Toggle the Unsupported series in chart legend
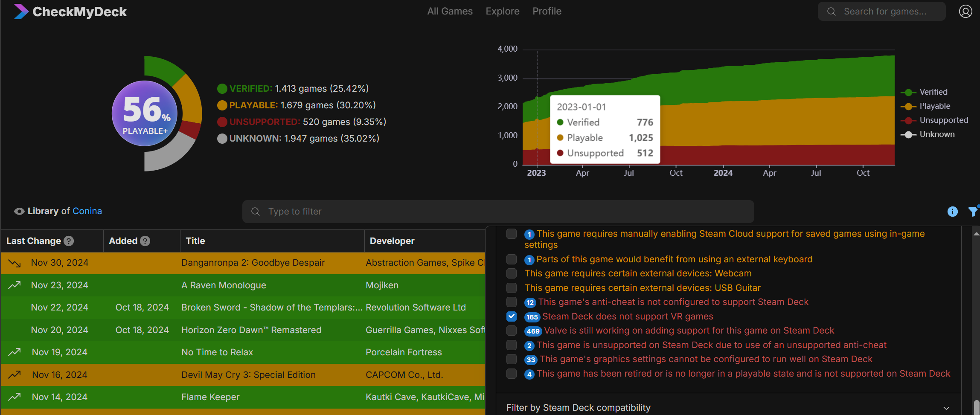 click(x=934, y=120)
